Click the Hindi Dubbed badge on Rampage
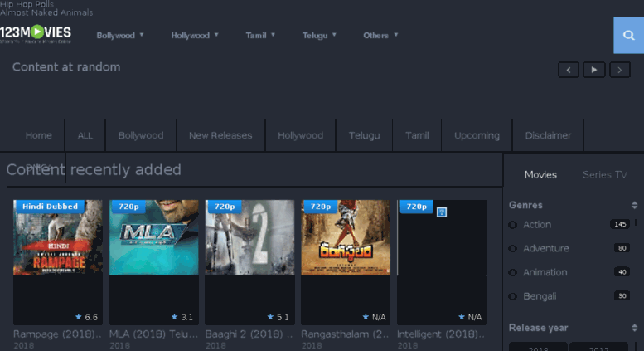Viewport: 644px width, 351px height. [x=49, y=207]
